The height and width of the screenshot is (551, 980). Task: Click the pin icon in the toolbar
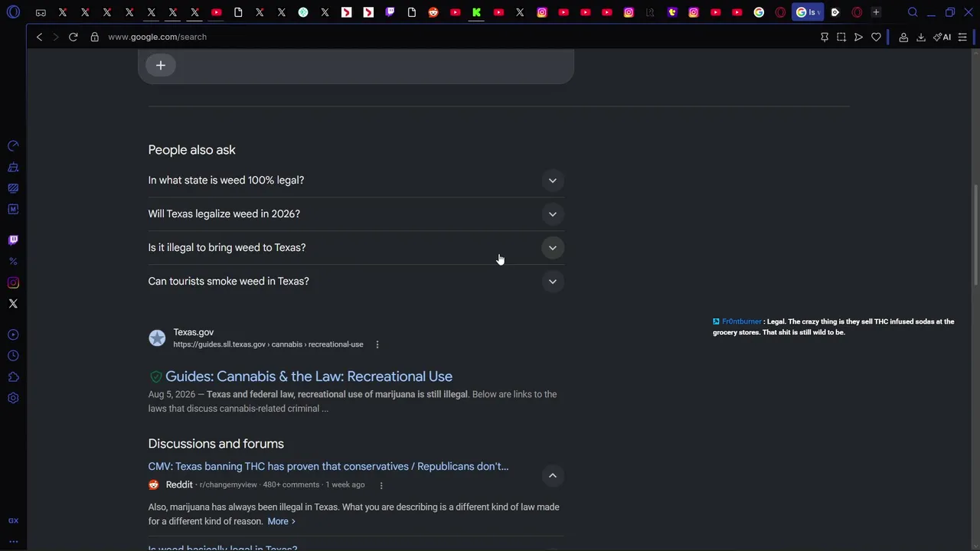[x=825, y=37]
